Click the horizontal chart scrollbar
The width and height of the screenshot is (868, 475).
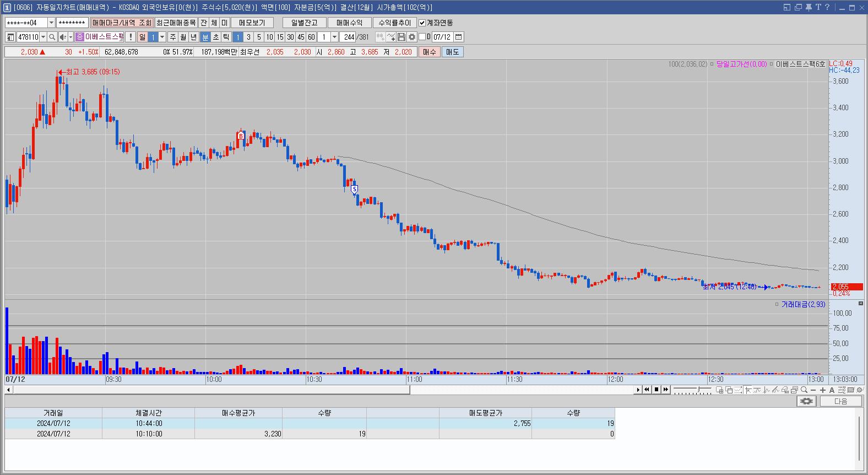click(211, 390)
